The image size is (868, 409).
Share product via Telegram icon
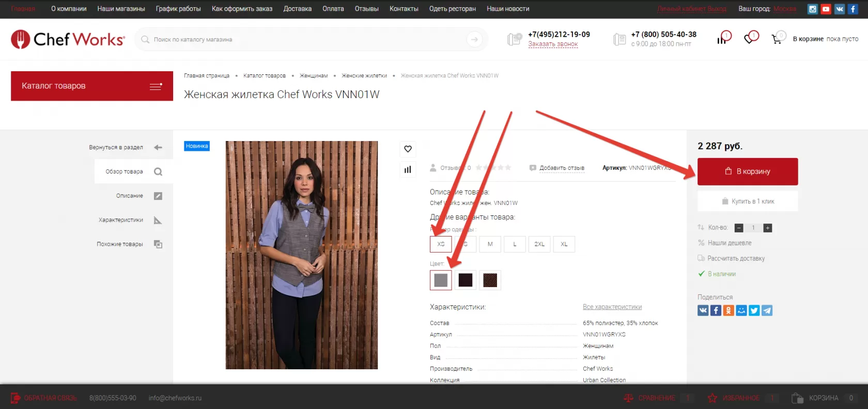pos(767,310)
